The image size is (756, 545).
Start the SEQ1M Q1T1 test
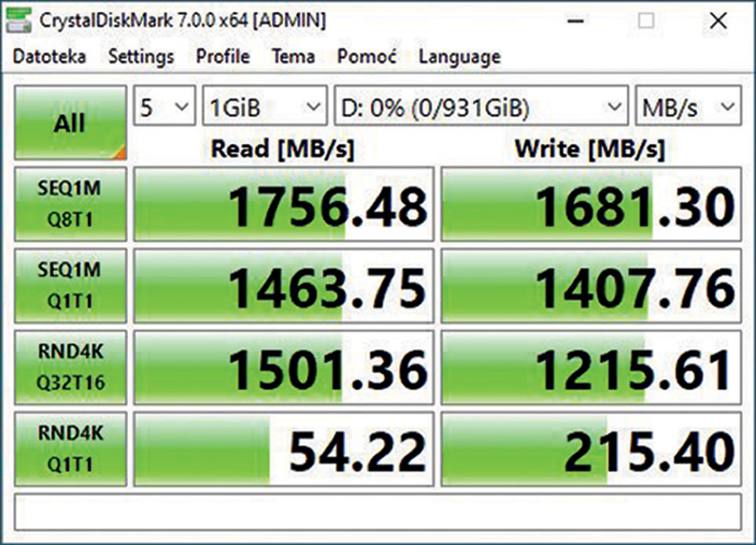point(70,286)
